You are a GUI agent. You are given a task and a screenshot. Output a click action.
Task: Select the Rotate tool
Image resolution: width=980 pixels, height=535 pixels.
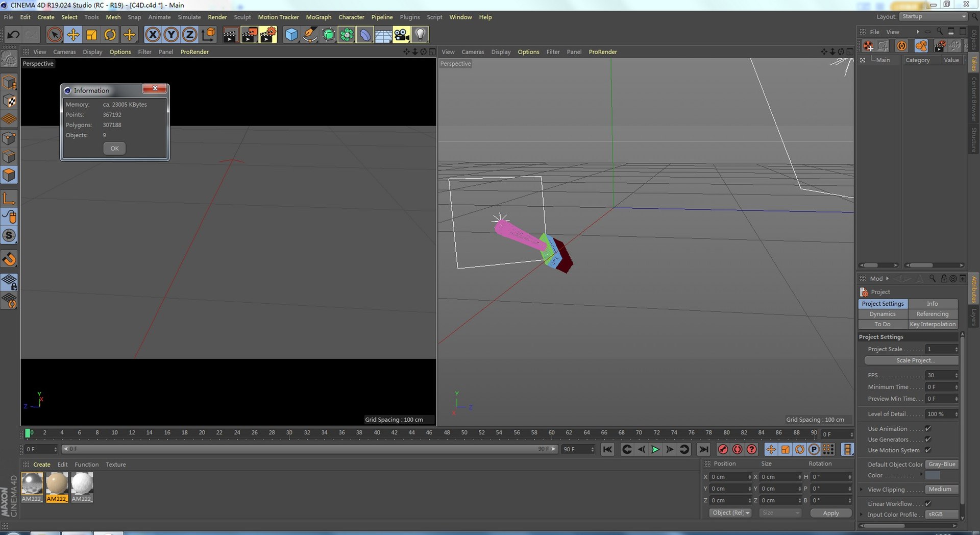[110, 35]
